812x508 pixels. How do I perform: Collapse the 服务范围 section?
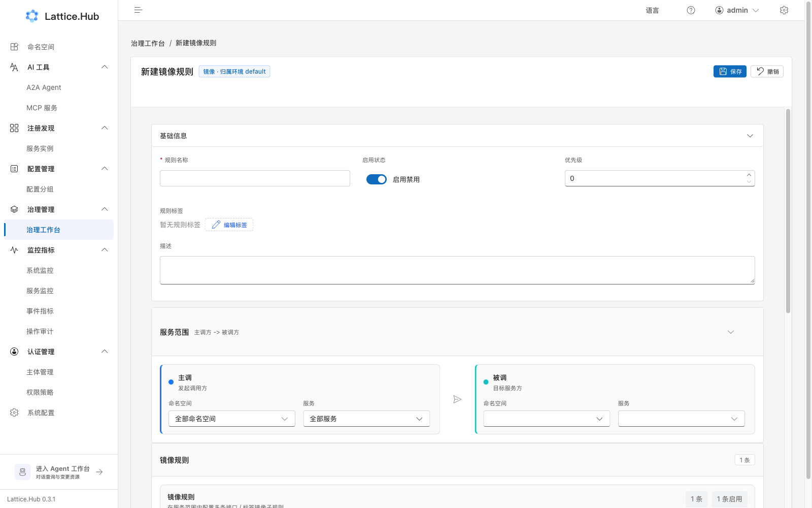click(731, 332)
